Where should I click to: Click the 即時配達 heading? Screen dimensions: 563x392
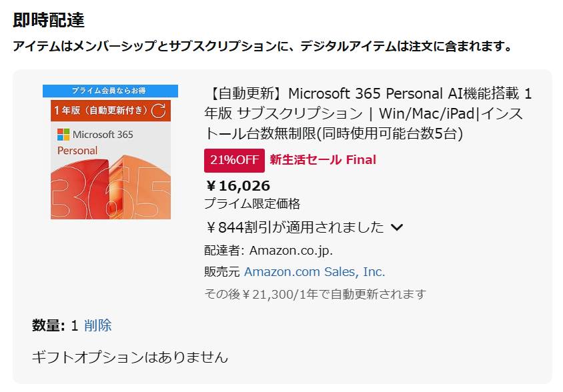[49, 20]
